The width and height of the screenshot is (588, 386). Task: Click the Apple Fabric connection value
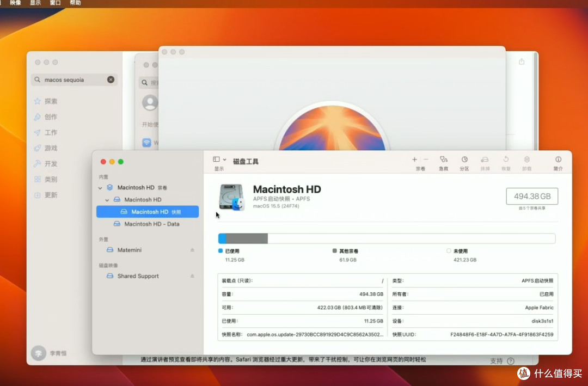pyautogui.click(x=539, y=308)
